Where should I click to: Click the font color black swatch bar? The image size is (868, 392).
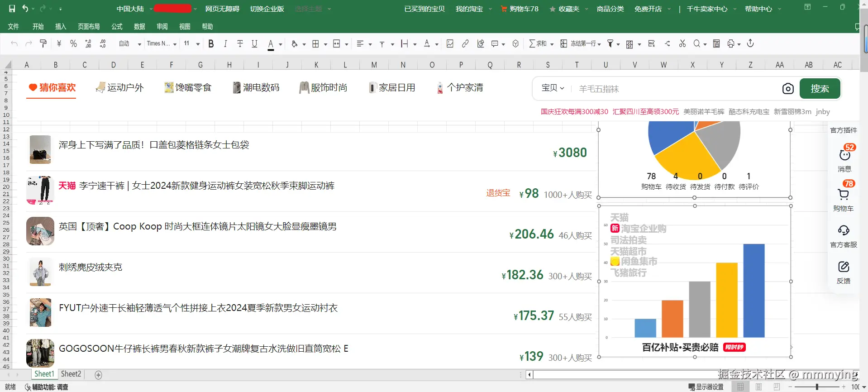pos(271,49)
